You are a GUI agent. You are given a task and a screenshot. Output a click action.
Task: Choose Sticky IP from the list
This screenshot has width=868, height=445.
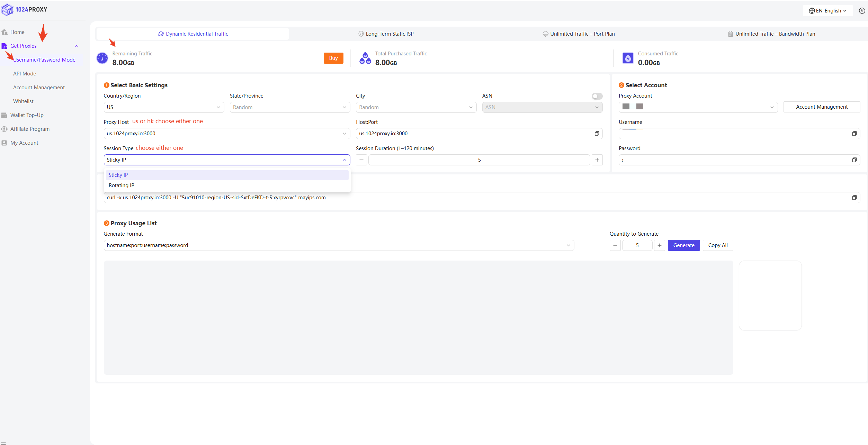[x=118, y=175]
